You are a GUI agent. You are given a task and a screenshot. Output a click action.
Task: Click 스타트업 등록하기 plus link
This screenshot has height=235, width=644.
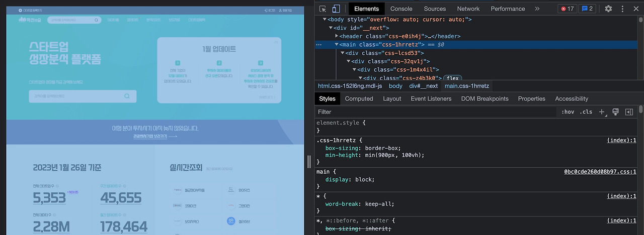(x=30, y=10)
